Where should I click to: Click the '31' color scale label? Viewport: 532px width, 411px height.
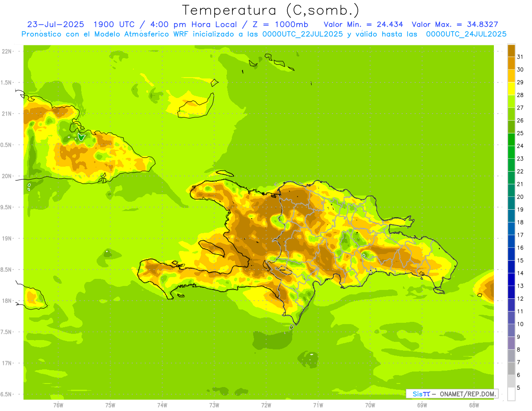click(x=520, y=57)
